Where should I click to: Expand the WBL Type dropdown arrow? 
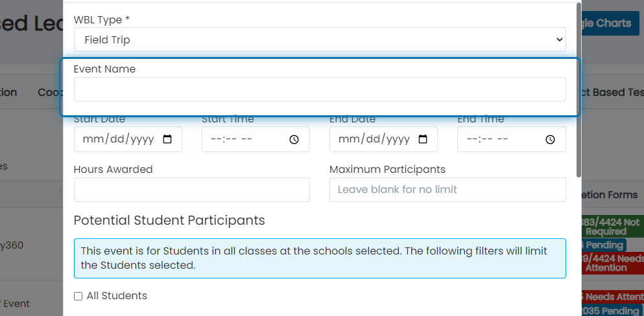[558, 39]
